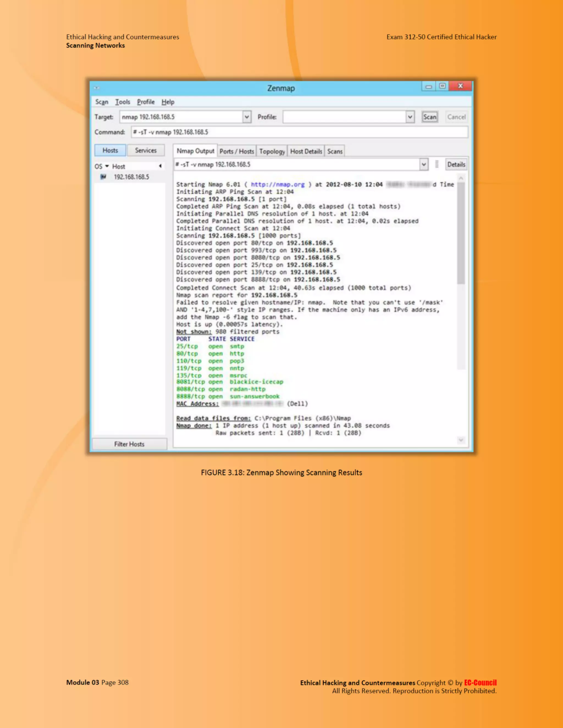Click the scan selector field text

pyautogui.click(x=213, y=164)
